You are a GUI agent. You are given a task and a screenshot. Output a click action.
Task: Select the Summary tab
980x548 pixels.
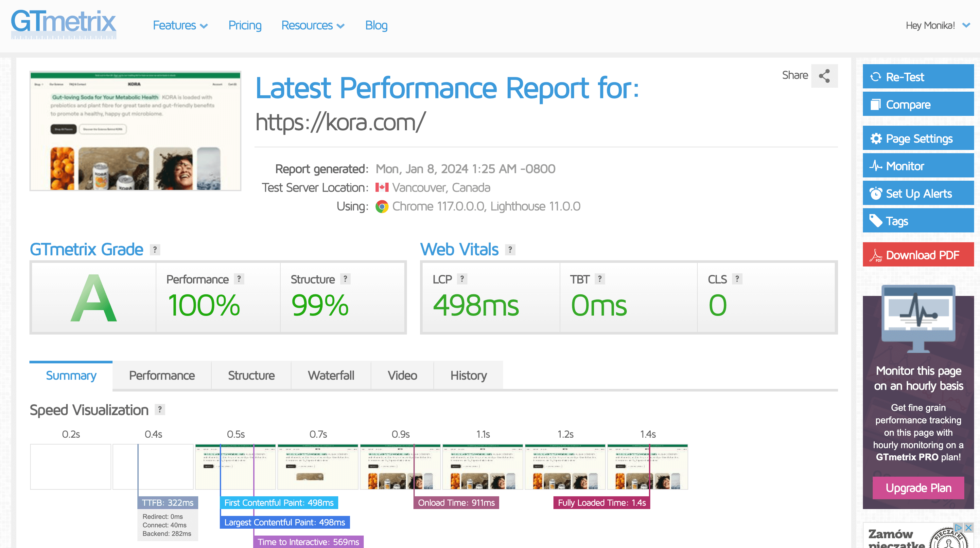71,375
